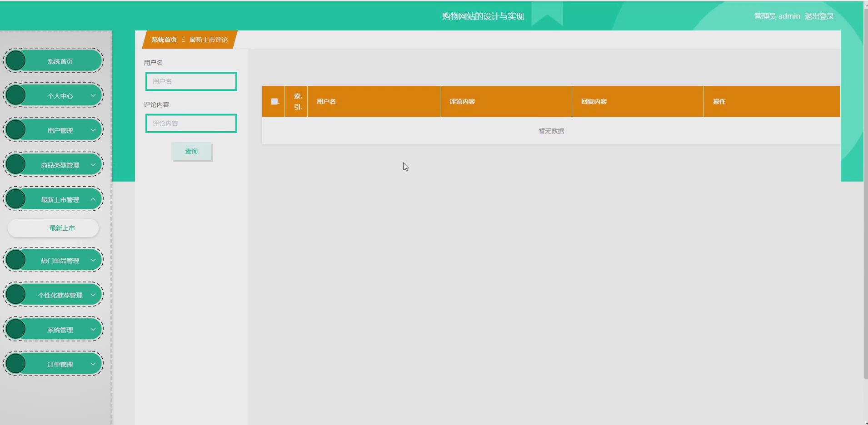Expand the 个人中心 chevron

93,96
